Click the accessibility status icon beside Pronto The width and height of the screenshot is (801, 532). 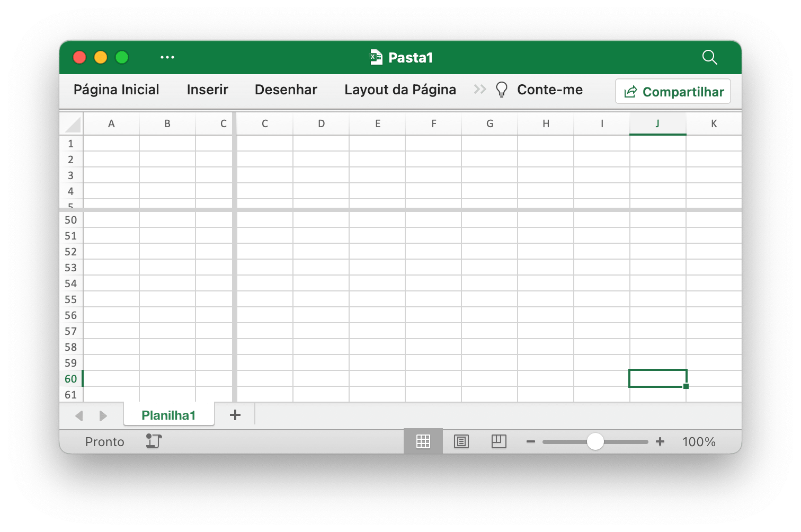tap(154, 441)
